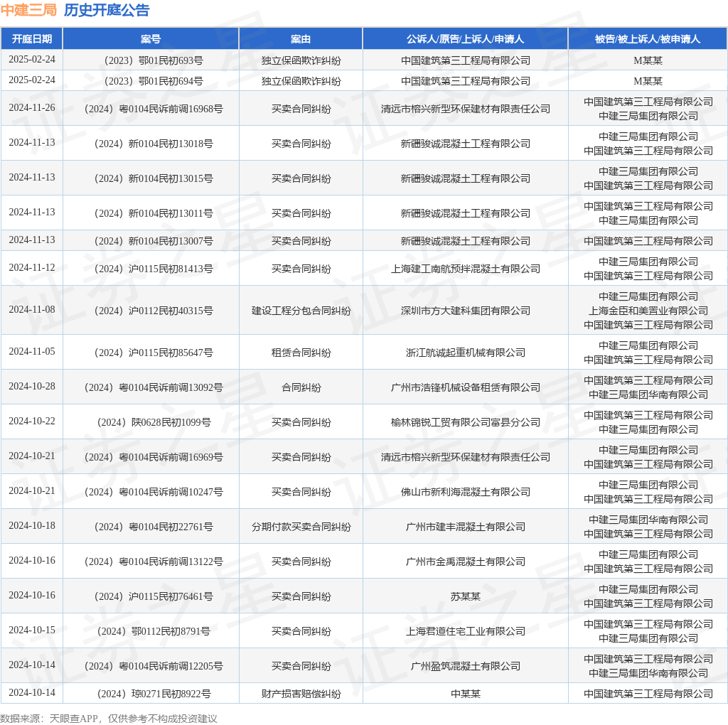Select case number (2024)沪0115民初76461号

pos(154,596)
